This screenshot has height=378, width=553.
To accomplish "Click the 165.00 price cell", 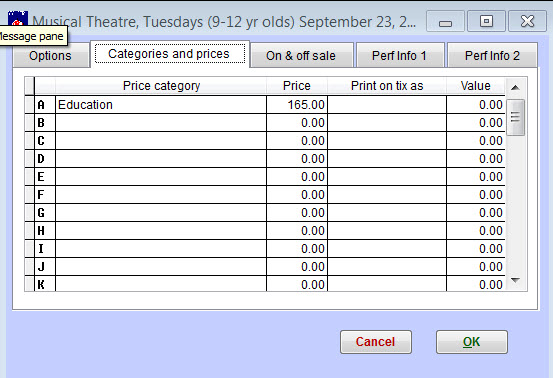I will coord(297,105).
